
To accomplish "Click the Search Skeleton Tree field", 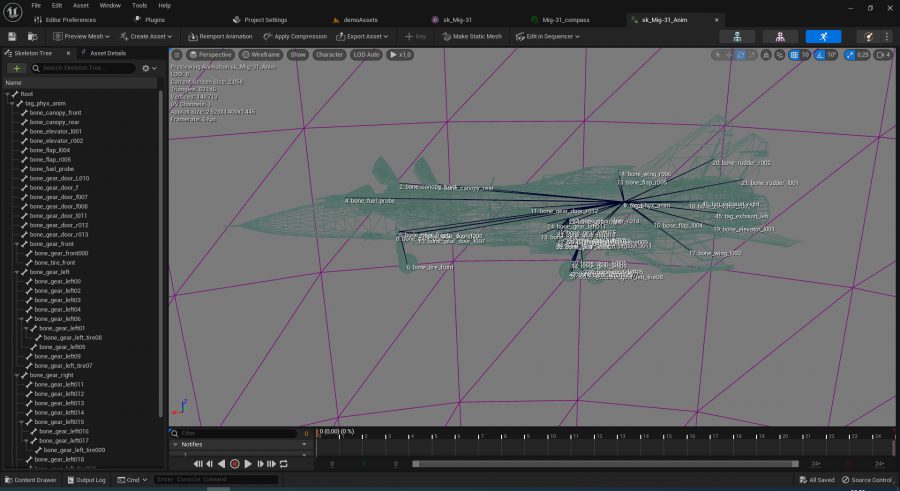I will click(x=83, y=68).
